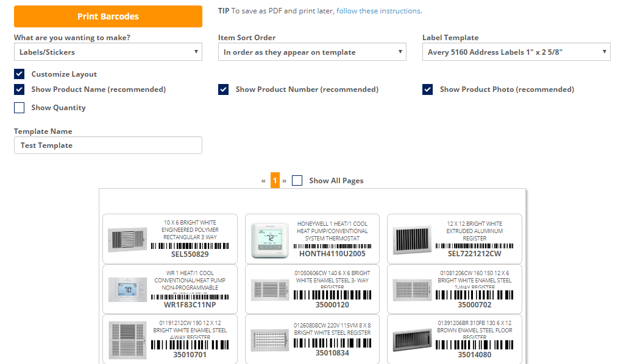This screenshot has width=618, height=364.
Task: Open the Labels/Stickers dropdown
Action: click(108, 52)
